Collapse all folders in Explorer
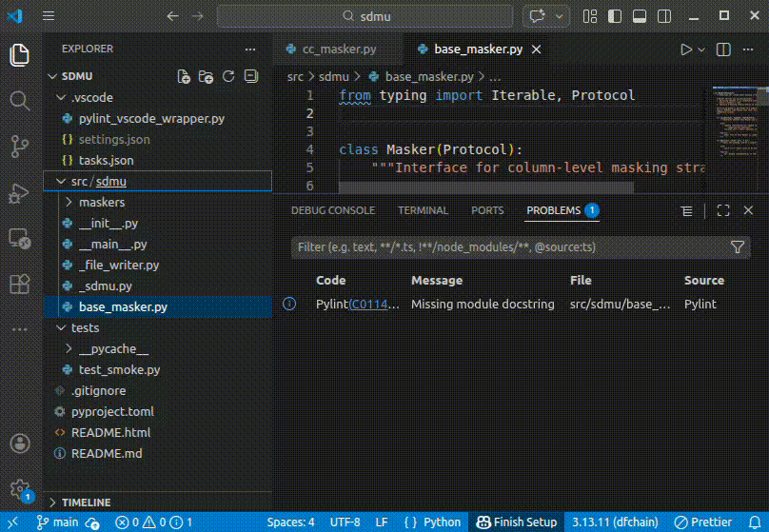 pos(250,76)
